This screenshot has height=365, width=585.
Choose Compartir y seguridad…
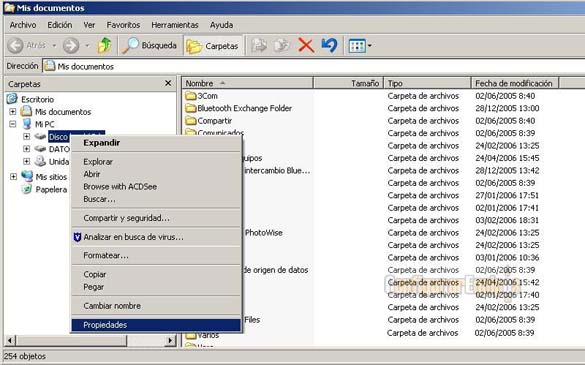[x=156, y=218]
